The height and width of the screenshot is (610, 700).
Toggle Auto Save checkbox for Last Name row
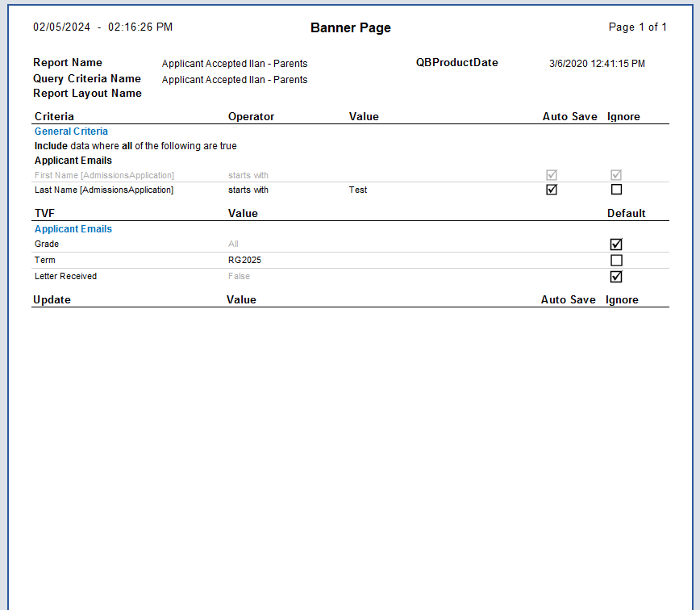pyautogui.click(x=552, y=190)
